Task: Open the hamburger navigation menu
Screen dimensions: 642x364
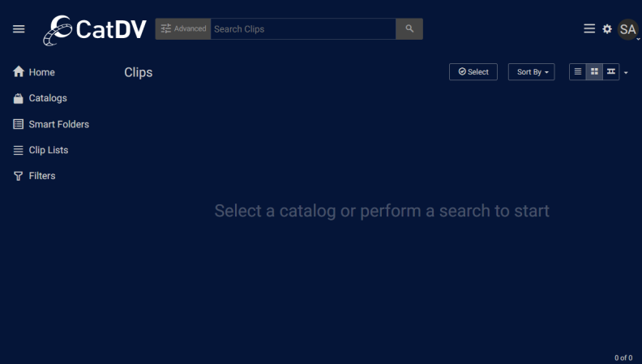Action: click(19, 29)
